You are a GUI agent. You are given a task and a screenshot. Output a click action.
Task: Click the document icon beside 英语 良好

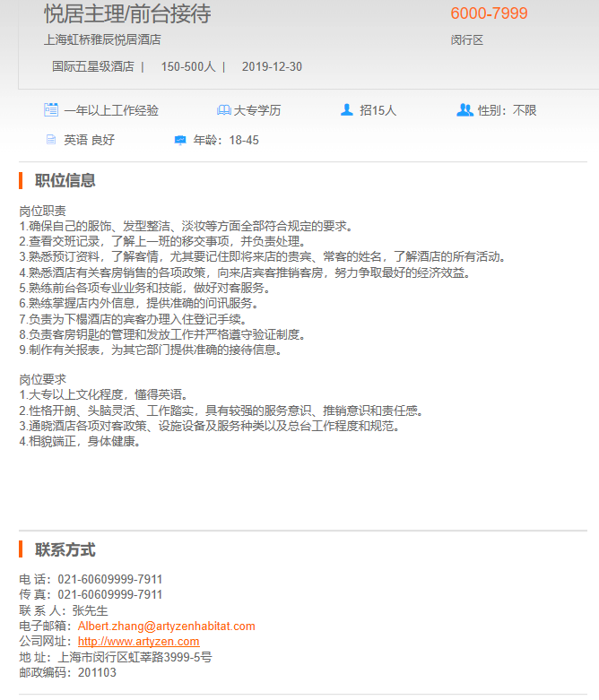(x=51, y=140)
